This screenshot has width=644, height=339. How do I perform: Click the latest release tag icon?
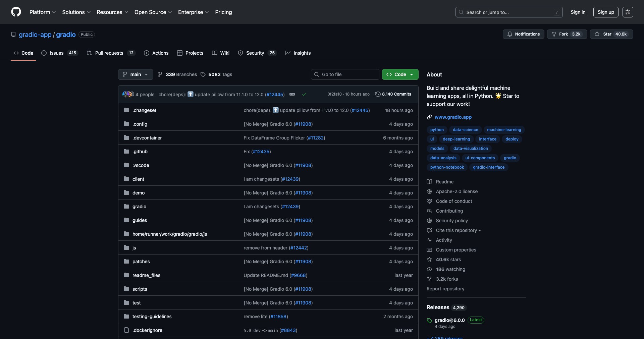tap(429, 321)
